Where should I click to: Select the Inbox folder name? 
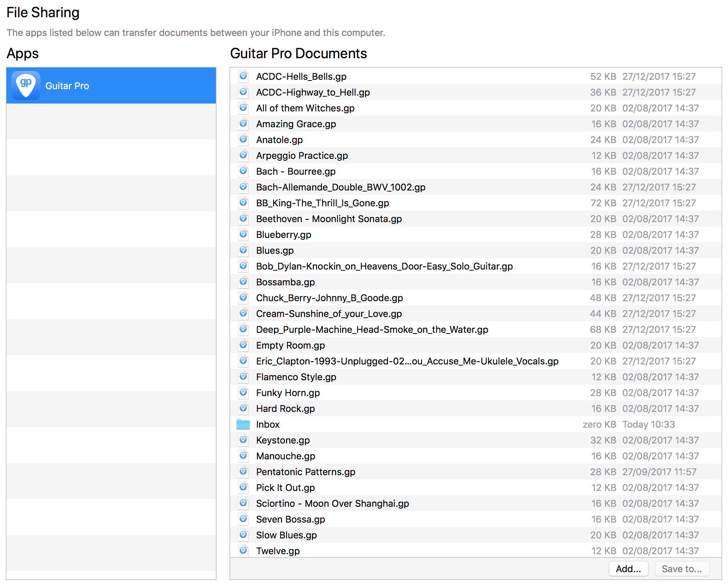268,424
